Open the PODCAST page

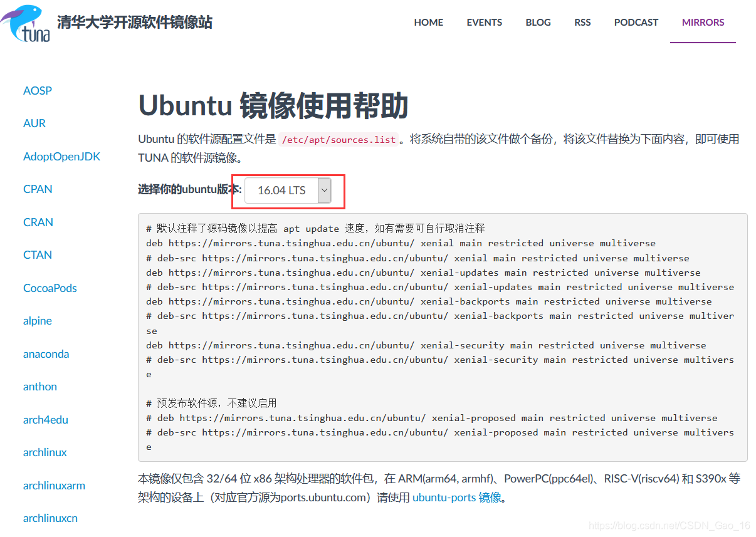[x=636, y=22]
